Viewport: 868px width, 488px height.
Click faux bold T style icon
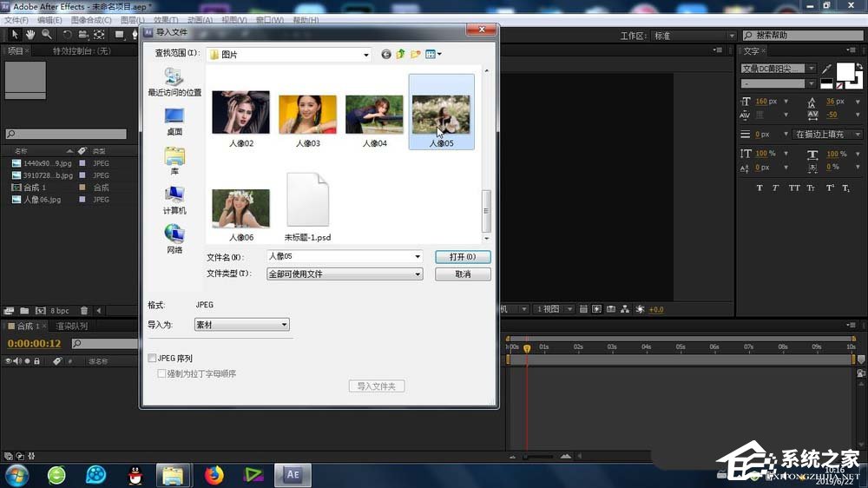[759, 188]
